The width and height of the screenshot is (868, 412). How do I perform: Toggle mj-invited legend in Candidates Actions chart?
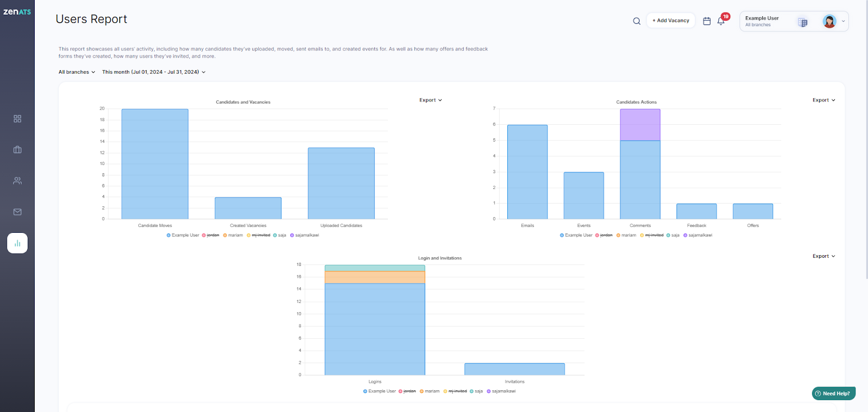[652, 235]
